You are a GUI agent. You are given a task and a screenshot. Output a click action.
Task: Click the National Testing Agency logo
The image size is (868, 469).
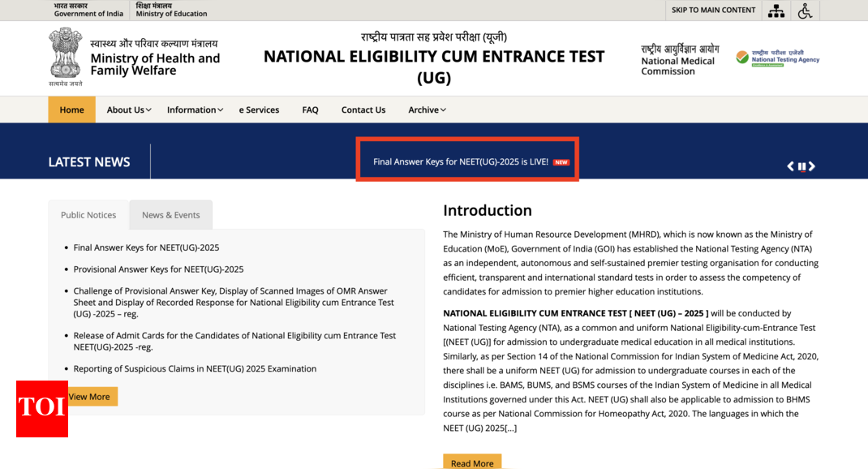tap(777, 58)
